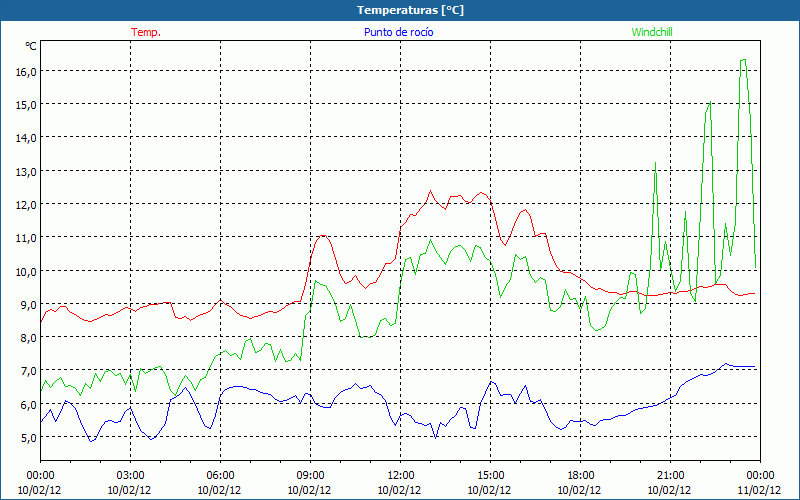Image resolution: width=800 pixels, height=500 pixels.
Task: Select the 7,0 y-axis value
Action: click(x=29, y=371)
